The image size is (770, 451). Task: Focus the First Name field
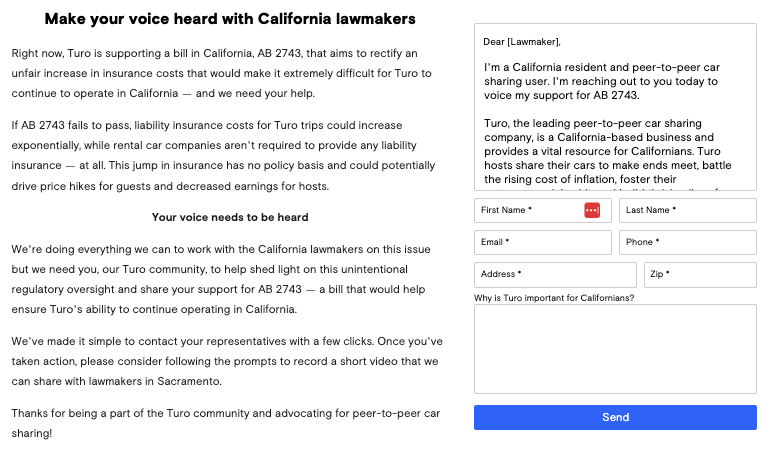pyautogui.click(x=527, y=210)
